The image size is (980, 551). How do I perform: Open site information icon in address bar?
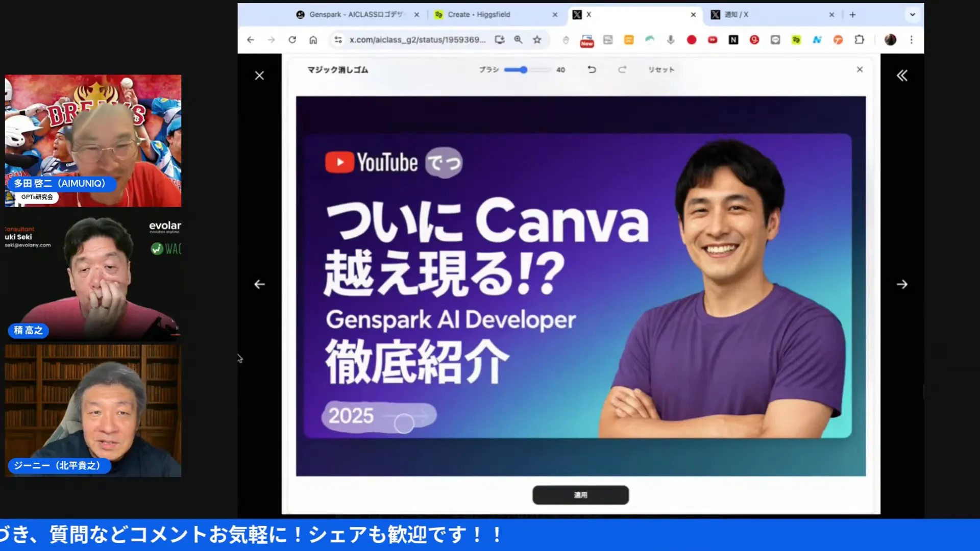click(x=338, y=40)
